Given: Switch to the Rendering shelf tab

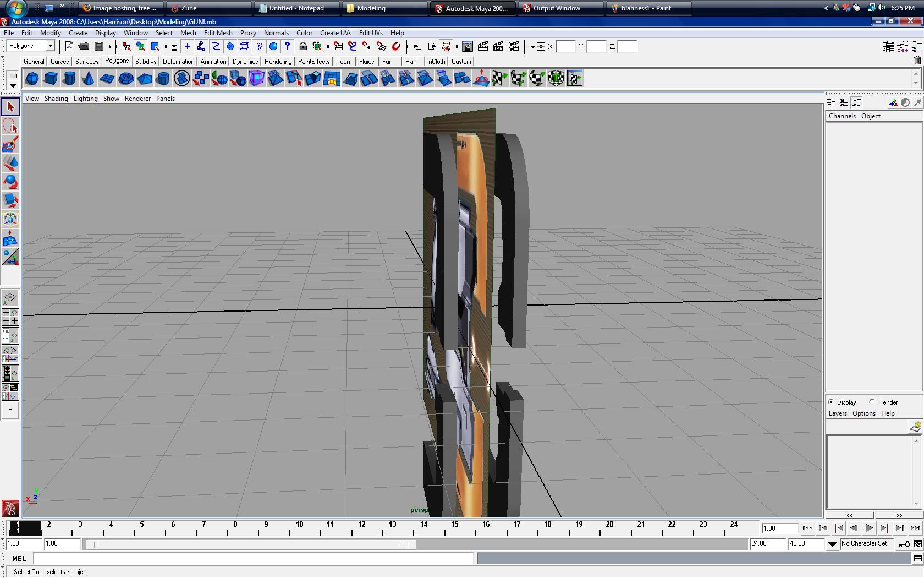Looking at the screenshot, I should pos(278,62).
